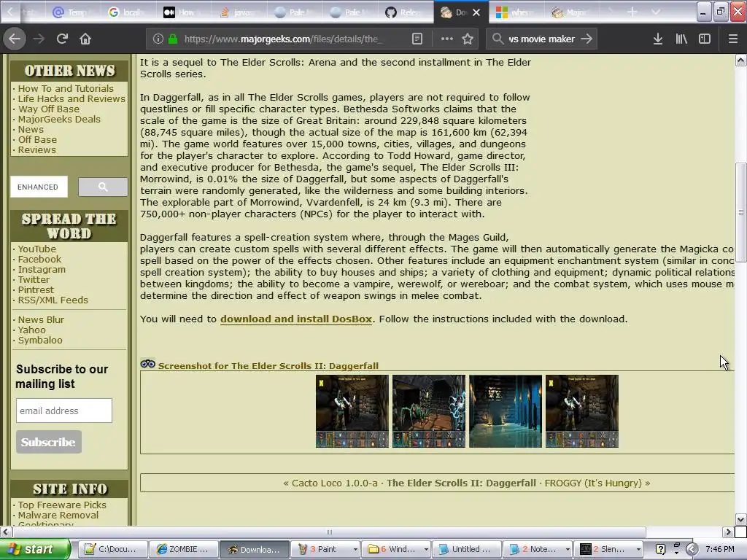Toggle the sidebar view icon
Image resolution: width=747 pixels, height=560 pixels.
tap(705, 39)
